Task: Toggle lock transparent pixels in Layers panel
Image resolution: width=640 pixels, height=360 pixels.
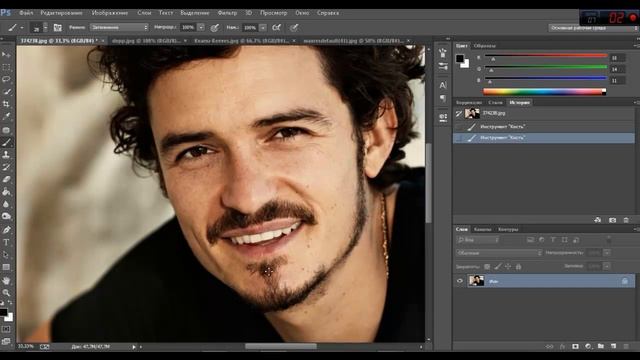Action: coord(487,267)
